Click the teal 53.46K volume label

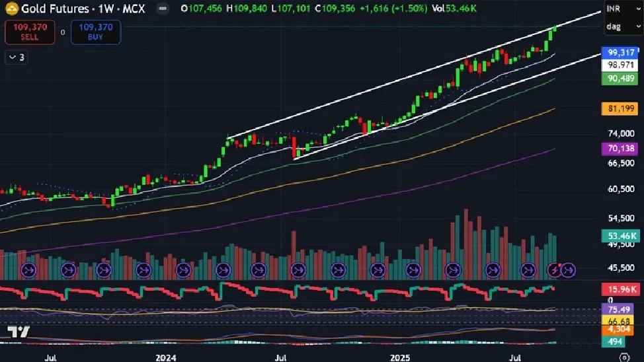tap(621, 236)
